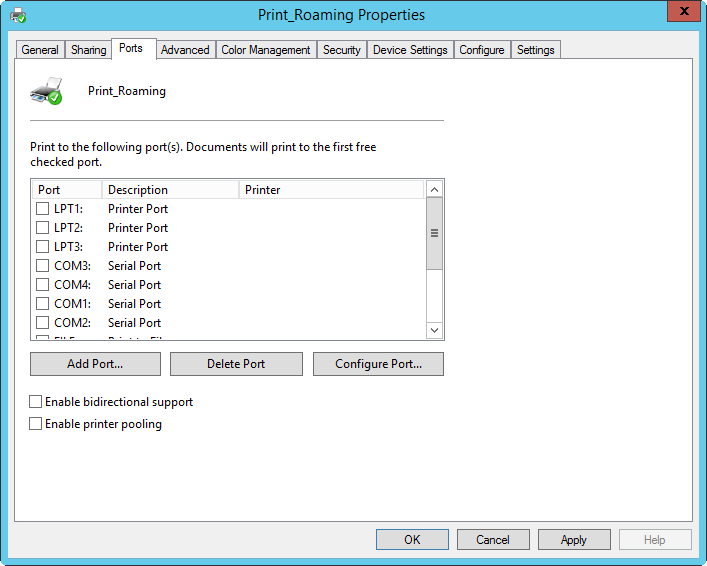Close the Print_Roaming Properties dialog
Screen dimensions: 707x566
(x=683, y=13)
